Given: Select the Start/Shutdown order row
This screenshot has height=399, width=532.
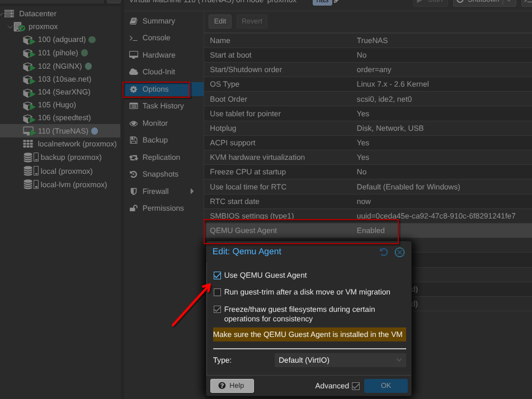Looking at the screenshot, I should click(368, 69).
